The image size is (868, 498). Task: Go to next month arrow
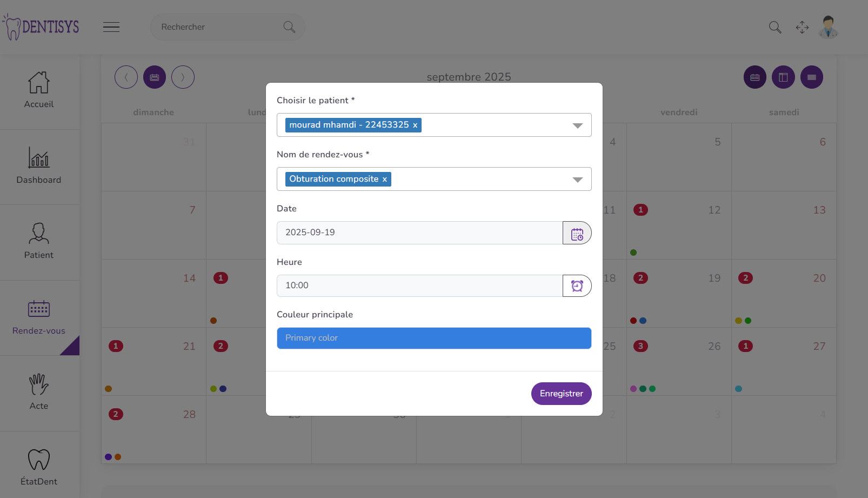point(183,77)
